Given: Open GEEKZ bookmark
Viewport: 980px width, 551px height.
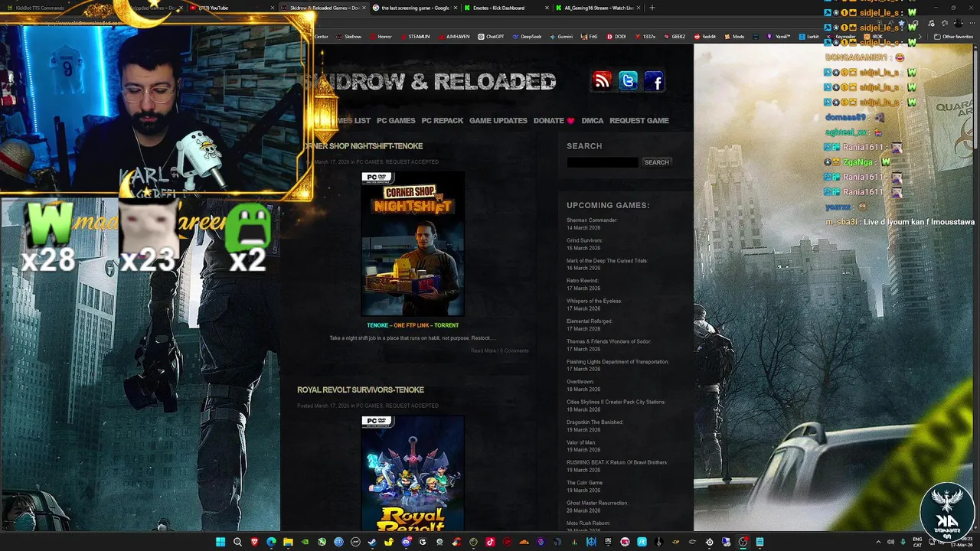Looking at the screenshot, I should click(x=675, y=37).
